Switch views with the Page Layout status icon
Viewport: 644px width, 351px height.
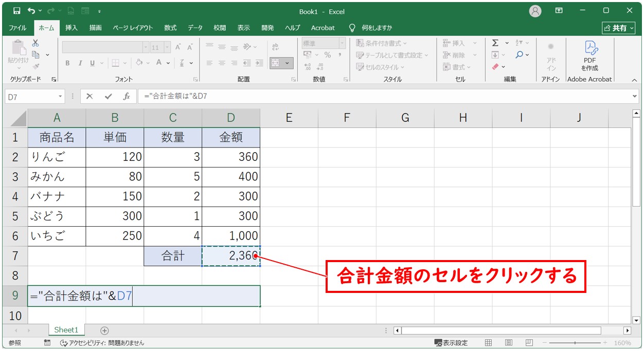tap(509, 342)
